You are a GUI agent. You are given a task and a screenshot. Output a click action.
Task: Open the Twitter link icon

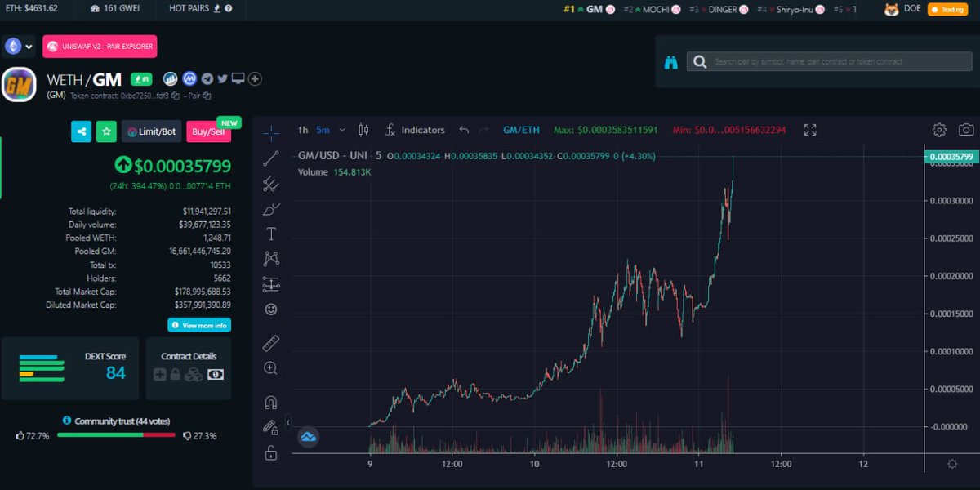222,79
